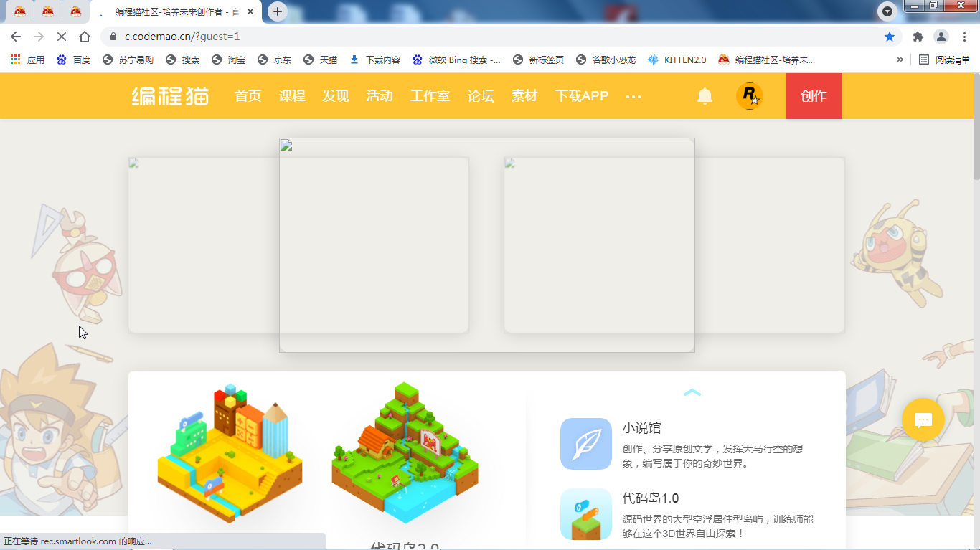Viewport: 980px width, 550px height.
Task: Open the 微软 Bing 搜索 bookmark
Action: pos(456,60)
